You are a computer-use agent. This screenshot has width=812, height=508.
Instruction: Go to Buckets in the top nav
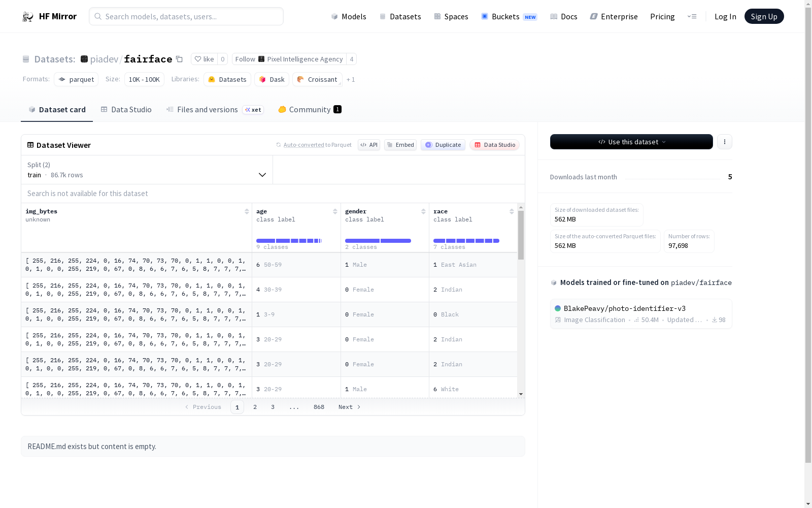(509, 16)
